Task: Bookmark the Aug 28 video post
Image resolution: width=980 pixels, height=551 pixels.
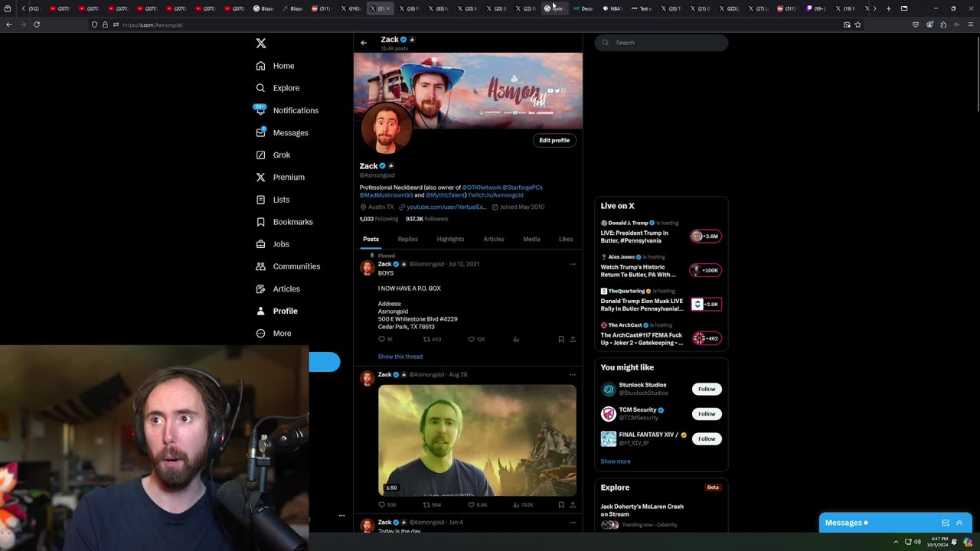Action: [561, 505]
